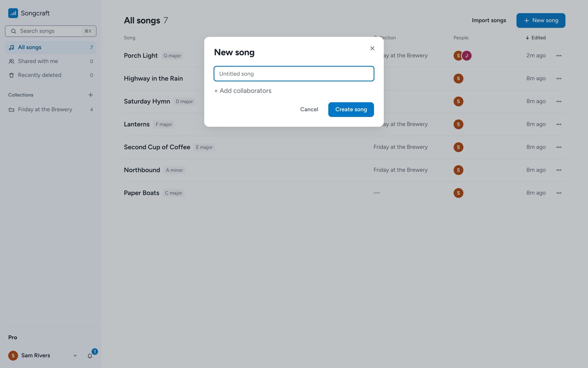Open the song Porch Light

(x=141, y=56)
